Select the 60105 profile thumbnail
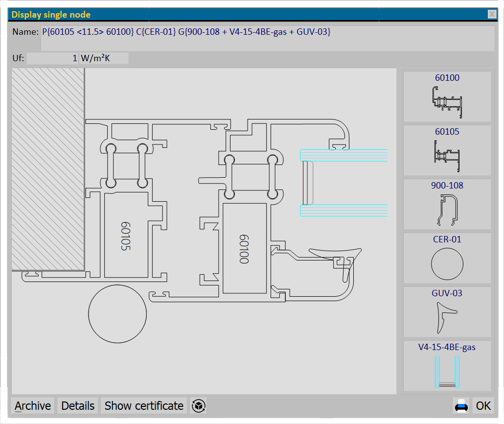This screenshot has width=504, height=424. point(447,150)
